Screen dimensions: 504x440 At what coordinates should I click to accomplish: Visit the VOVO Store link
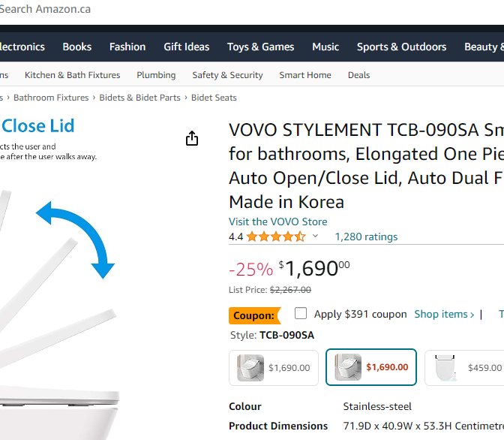278,222
